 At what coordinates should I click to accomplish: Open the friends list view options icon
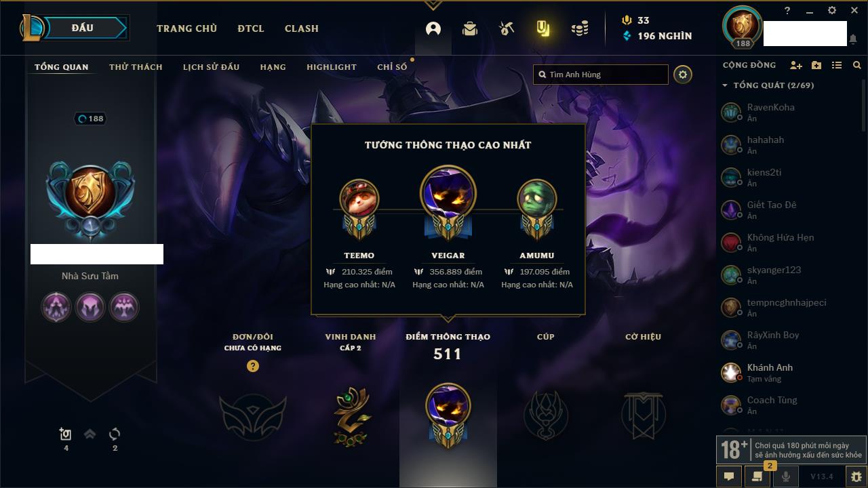pyautogui.click(x=837, y=65)
